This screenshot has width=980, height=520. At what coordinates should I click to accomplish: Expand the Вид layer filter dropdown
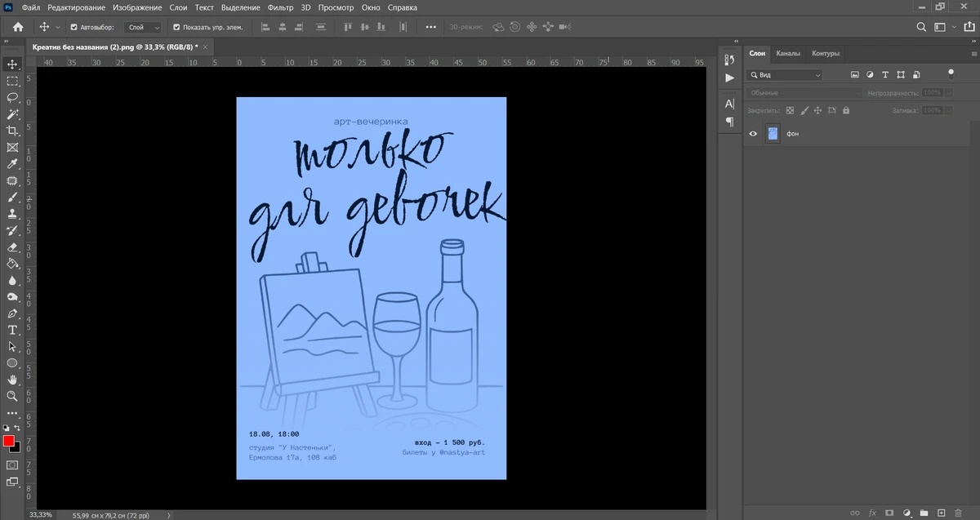(x=785, y=75)
